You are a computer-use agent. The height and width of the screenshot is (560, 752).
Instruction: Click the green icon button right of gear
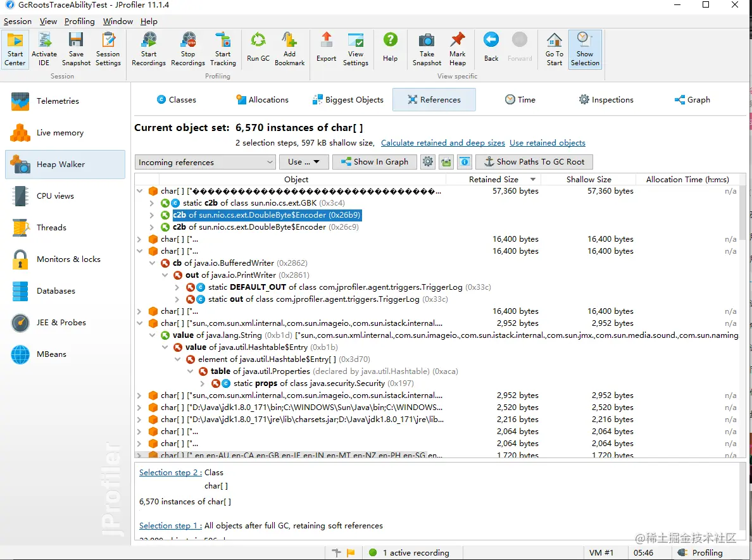coord(446,162)
